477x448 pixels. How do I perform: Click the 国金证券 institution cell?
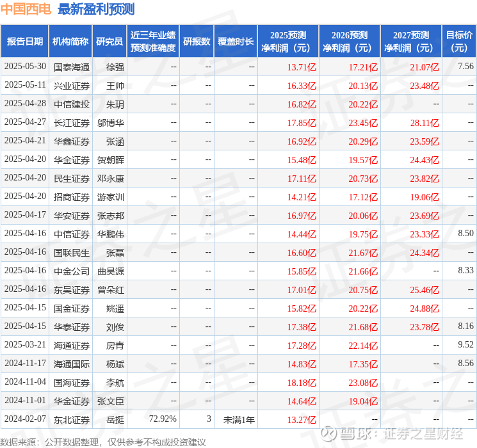pos(72,308)
